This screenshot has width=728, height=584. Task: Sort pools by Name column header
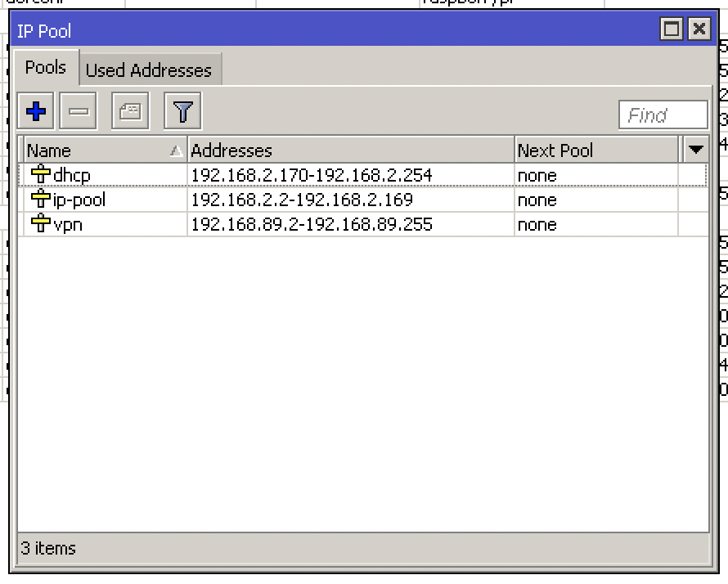98,150
